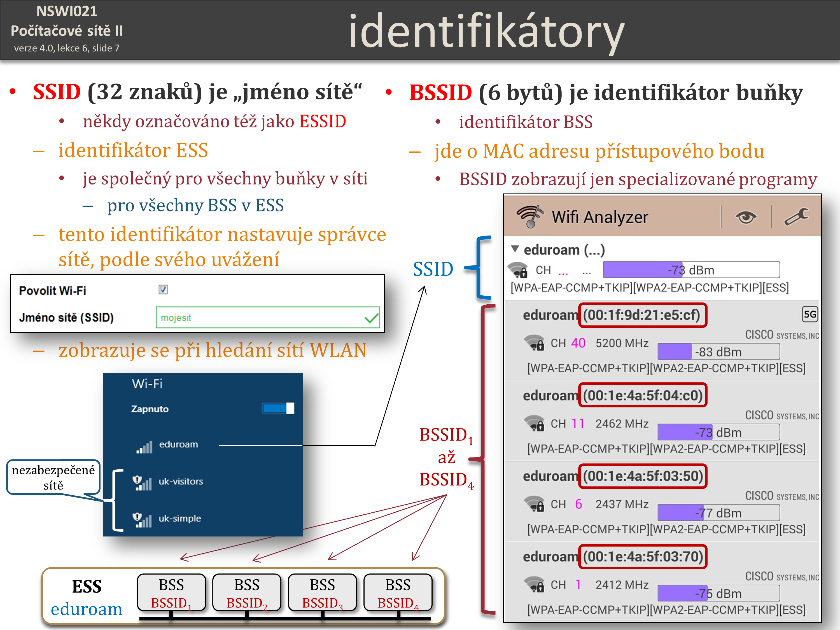
Task: Click the 5200 MHz frequency value
Action: (622, 343)
